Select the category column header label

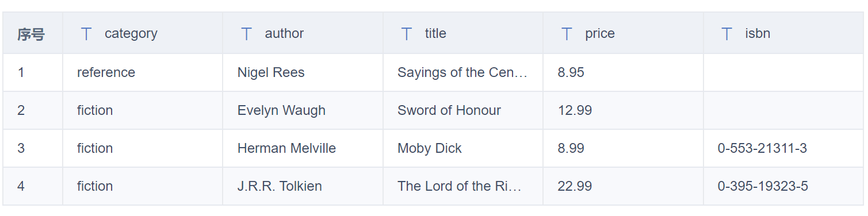tap(131, 34)
